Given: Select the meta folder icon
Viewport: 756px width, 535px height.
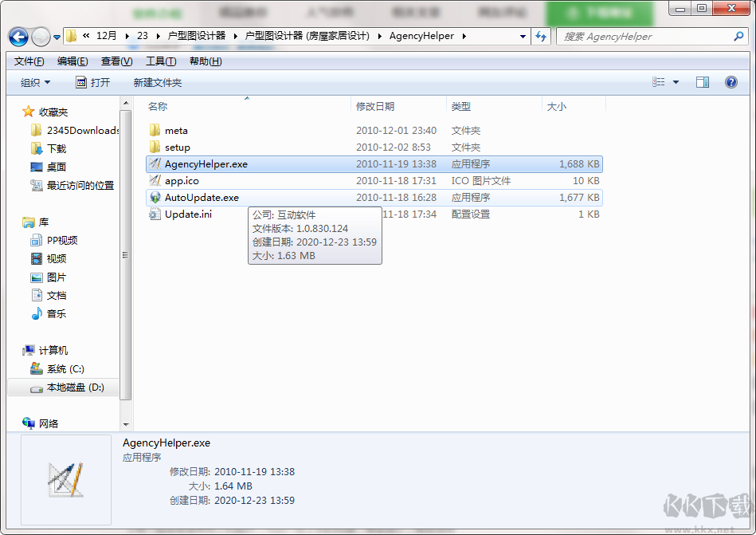Looking at the screenshot, I should [x=155, y=130].
